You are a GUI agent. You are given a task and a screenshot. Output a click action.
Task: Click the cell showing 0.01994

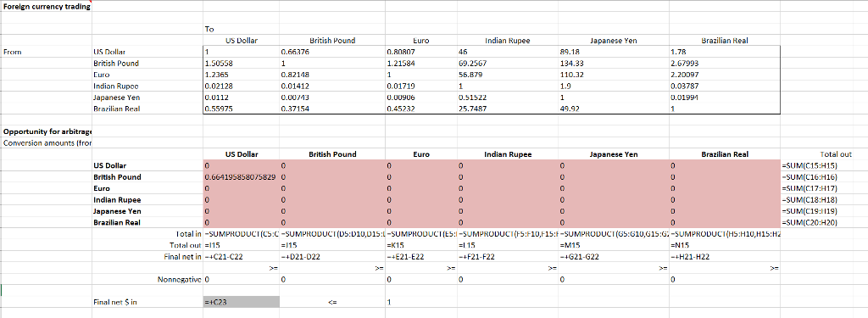pyautogui.click(x=724, y=97)
